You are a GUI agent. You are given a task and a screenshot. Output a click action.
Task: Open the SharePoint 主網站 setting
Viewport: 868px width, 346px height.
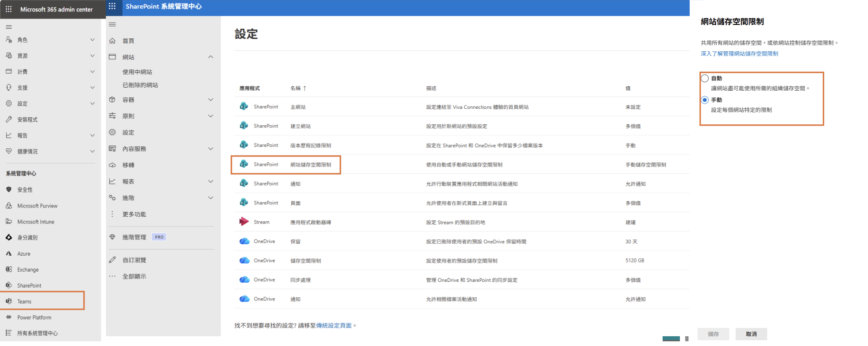[298, 107]
